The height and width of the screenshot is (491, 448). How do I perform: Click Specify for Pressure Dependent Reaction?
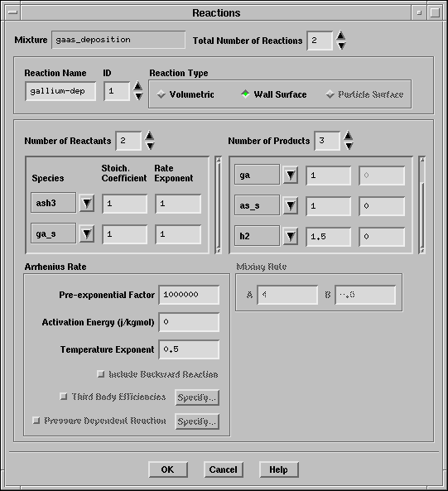[197, 421]
